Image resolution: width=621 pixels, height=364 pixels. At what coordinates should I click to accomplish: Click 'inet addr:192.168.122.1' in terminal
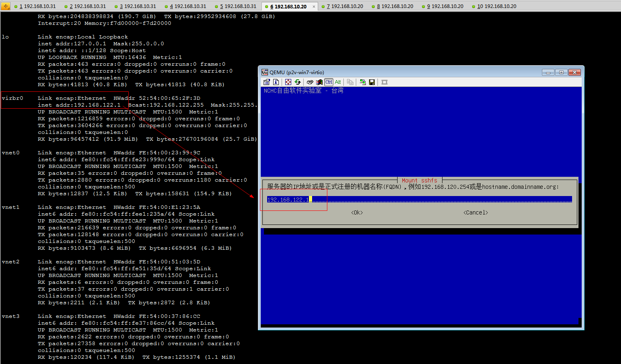pos(79,105)
